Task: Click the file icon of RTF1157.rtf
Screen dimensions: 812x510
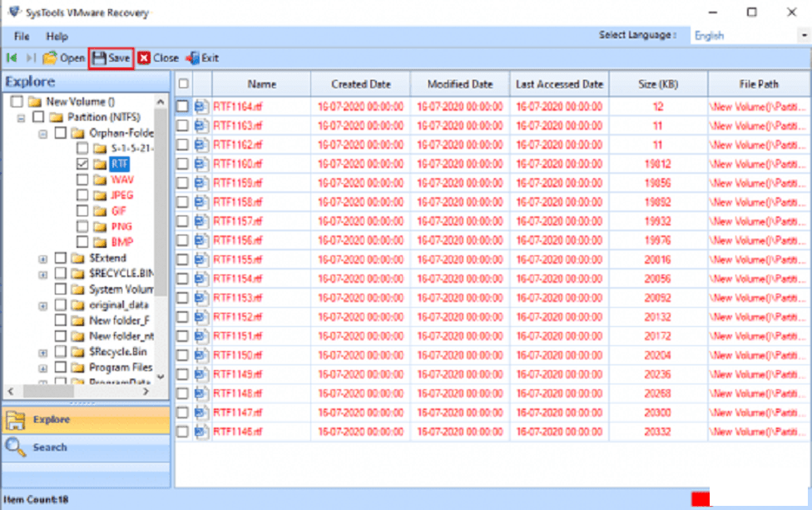Action: [x=201, y=221]
